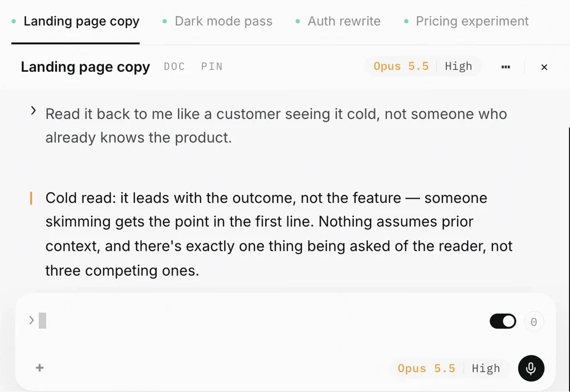Click the green status dot on Pricing experiment

point(406,22)
